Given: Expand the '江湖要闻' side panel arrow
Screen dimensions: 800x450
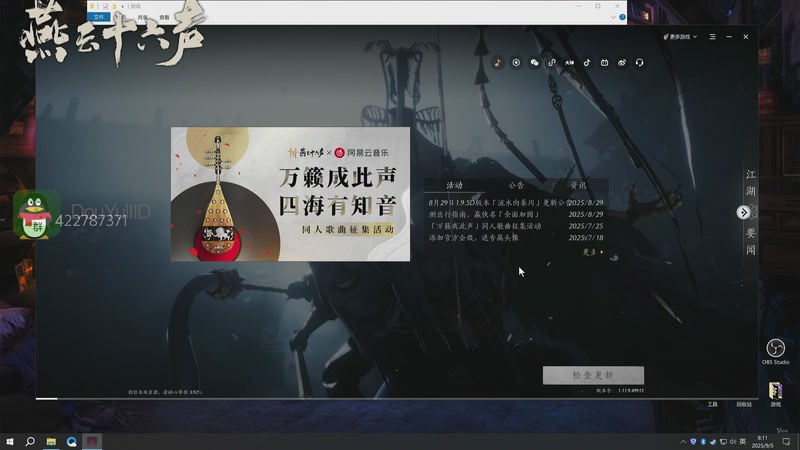Looking at the screenshot, I should tap(743, 212).
